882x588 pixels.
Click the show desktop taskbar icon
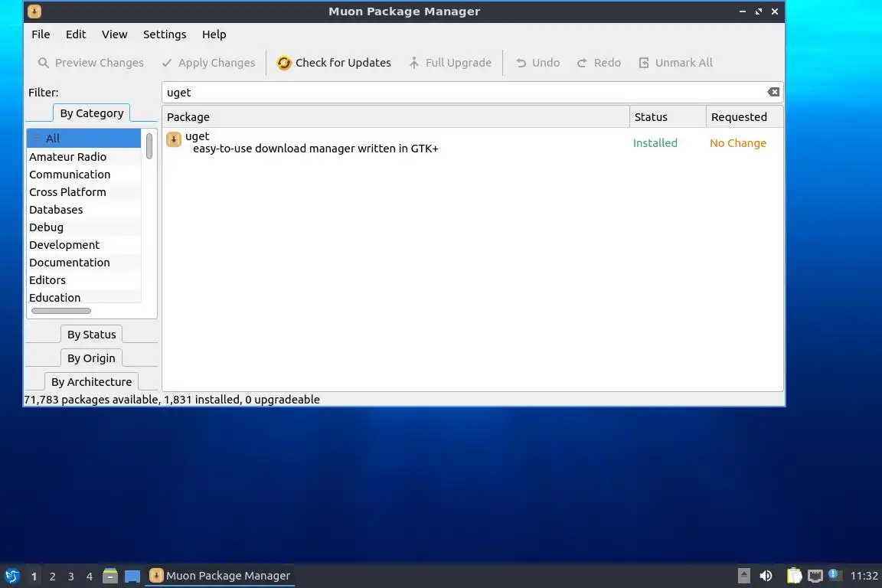(x=132, y=577)
